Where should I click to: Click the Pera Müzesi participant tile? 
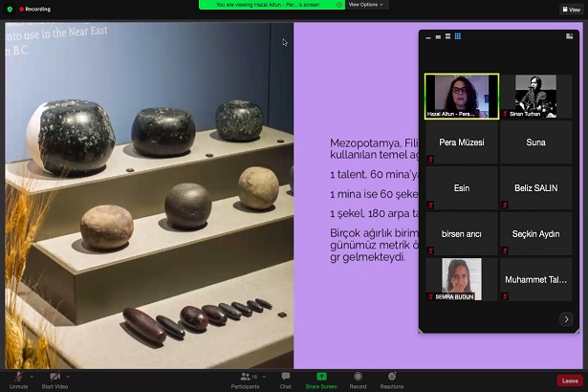tap(461, 142)
